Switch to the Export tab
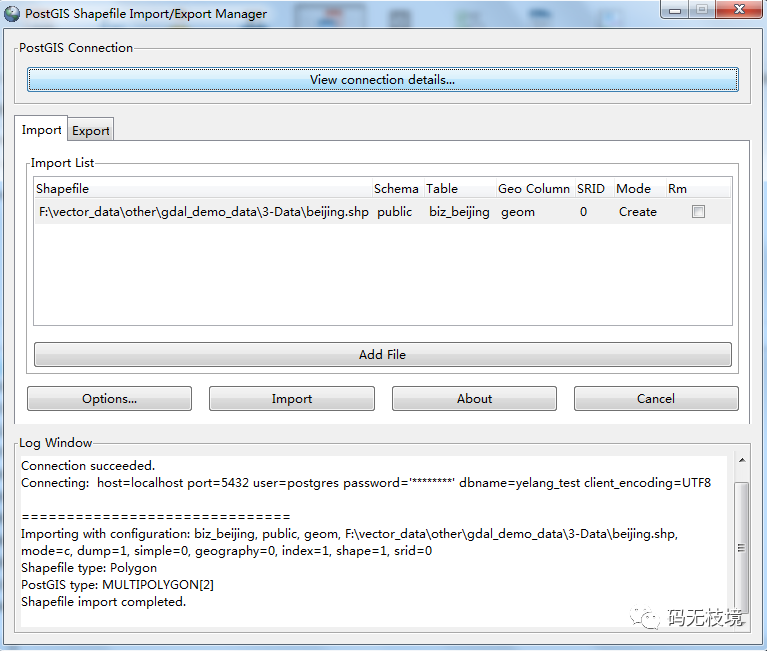The height and width of the screenshot is (651, 767). point(90,131)
